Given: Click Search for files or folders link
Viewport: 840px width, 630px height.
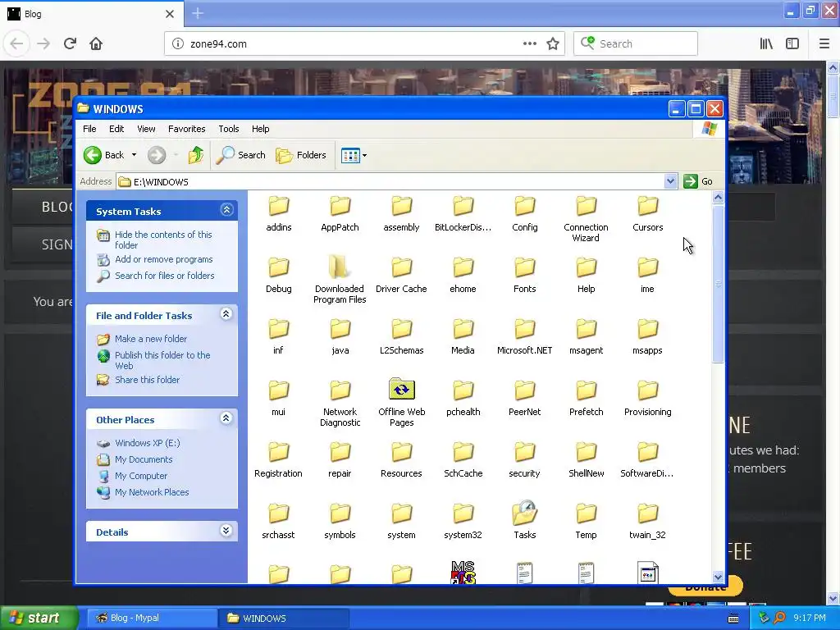Looking at the screenshot, I should coord(164,276).
